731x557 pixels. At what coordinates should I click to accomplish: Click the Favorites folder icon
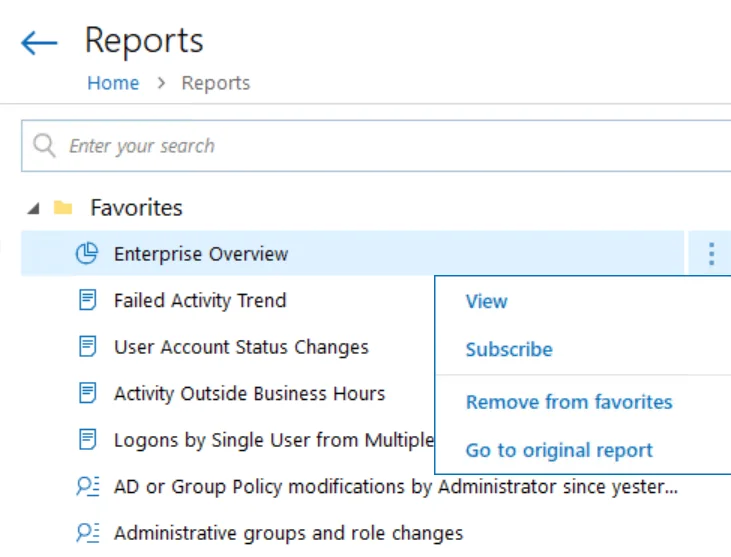click(63, 207)
